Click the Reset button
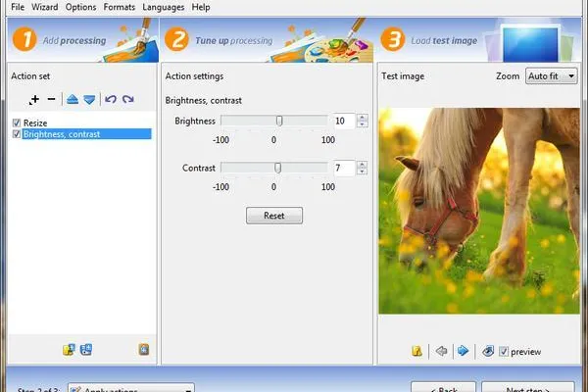588x392 pixels. tap(274, 216)
